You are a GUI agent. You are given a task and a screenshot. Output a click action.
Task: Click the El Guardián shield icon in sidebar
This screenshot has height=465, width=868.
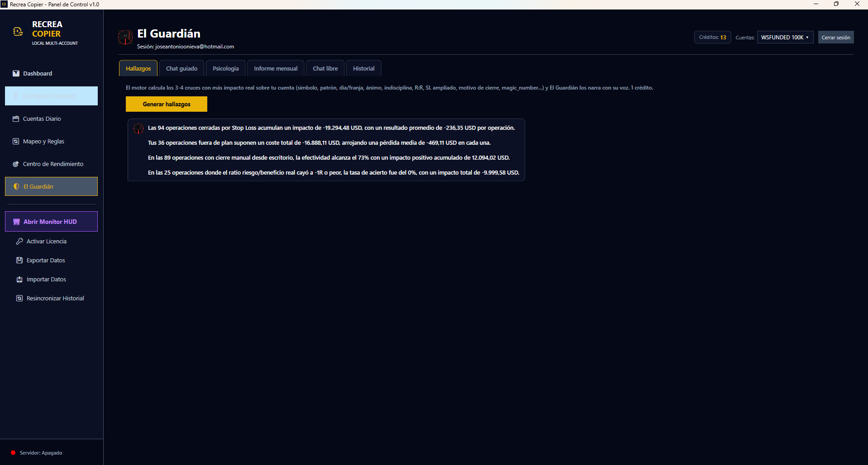[x=16, y=186]
